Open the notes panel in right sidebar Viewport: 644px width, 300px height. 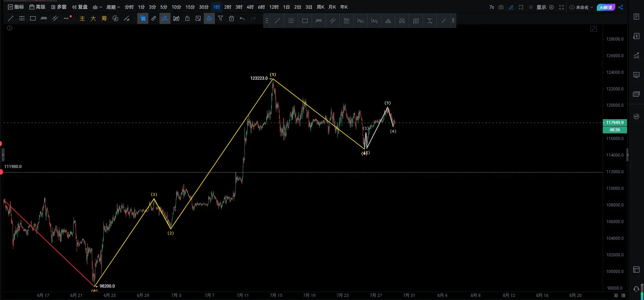(636, 17)
